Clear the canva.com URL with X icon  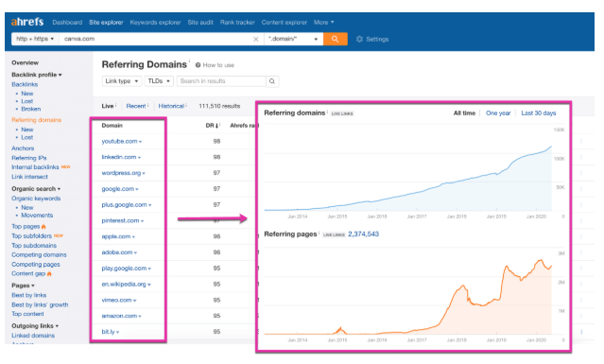point(256,39)
